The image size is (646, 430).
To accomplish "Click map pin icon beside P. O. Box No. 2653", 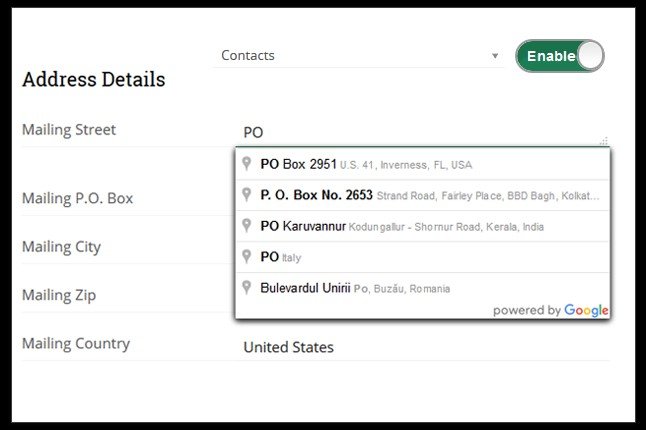I will [x=246, y=194].
